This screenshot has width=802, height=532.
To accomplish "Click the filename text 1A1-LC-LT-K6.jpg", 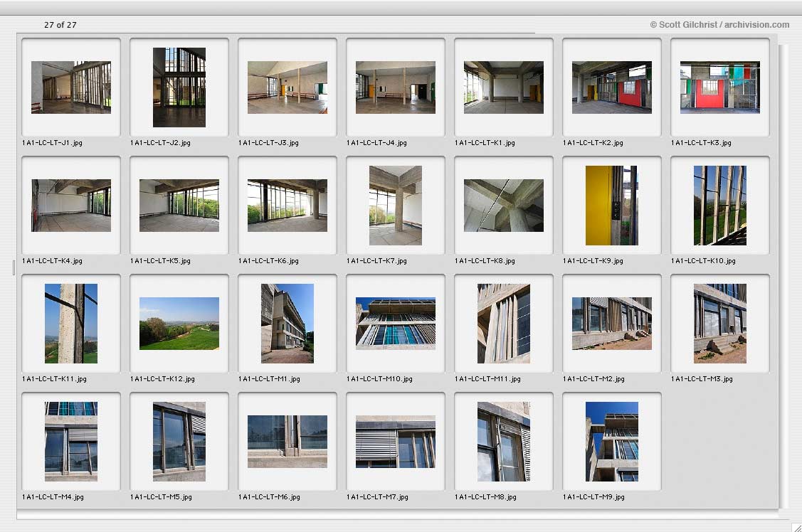I will coord(268,261).
